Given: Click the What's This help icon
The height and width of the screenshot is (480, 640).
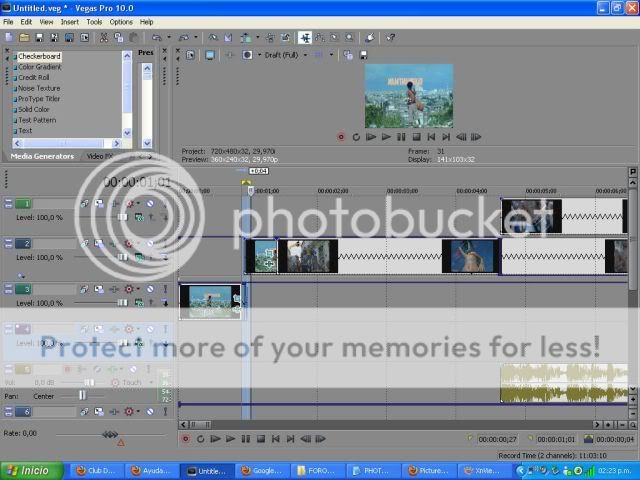Looking at the screenshot, I should 391,38.
